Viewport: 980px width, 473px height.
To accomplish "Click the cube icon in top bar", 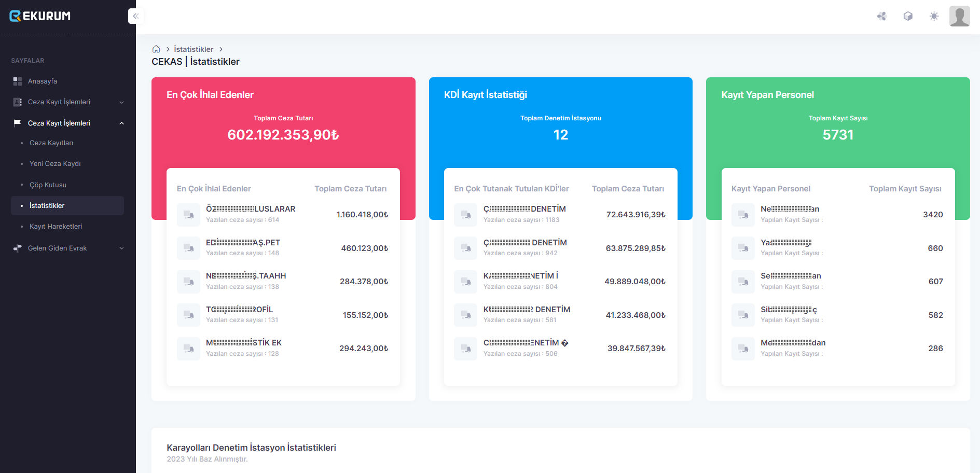I will click(x=908, y=16).
